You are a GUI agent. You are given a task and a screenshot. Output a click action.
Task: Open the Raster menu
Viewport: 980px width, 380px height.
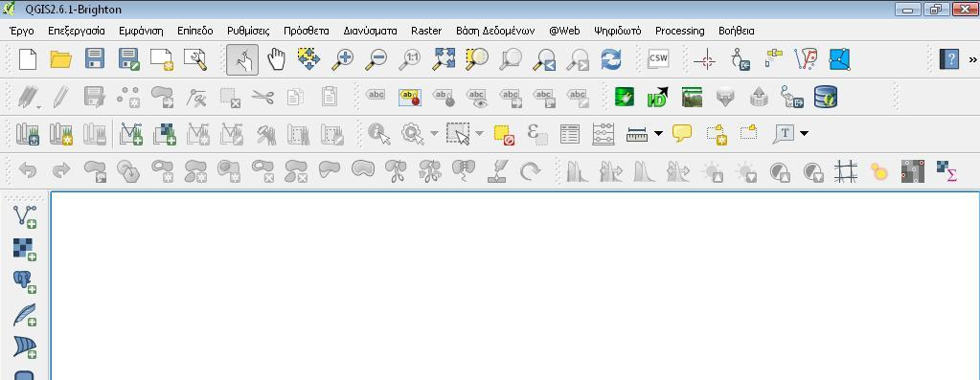426,31
